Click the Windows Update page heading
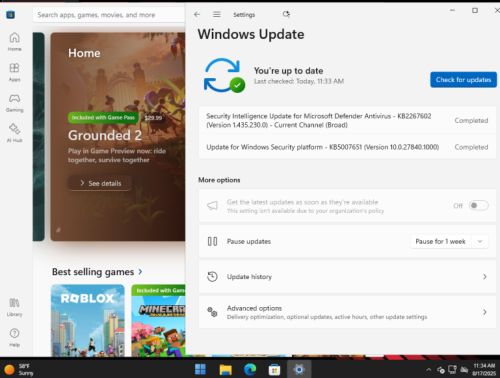500x378 pixels. click(x=251, y=34)
